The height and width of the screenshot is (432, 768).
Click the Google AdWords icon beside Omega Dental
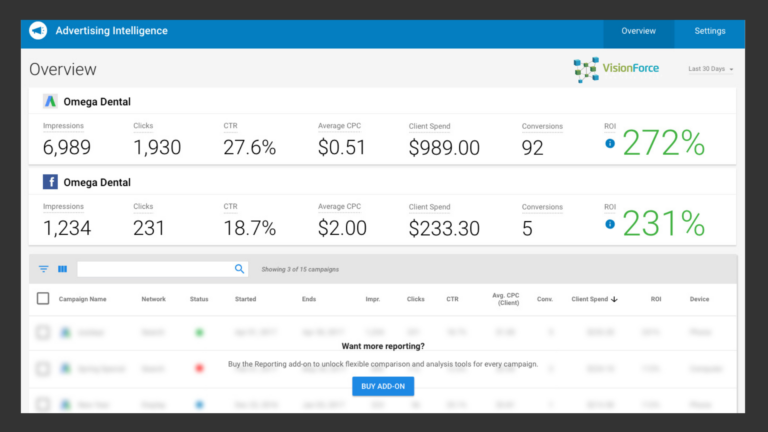(50, 101)
